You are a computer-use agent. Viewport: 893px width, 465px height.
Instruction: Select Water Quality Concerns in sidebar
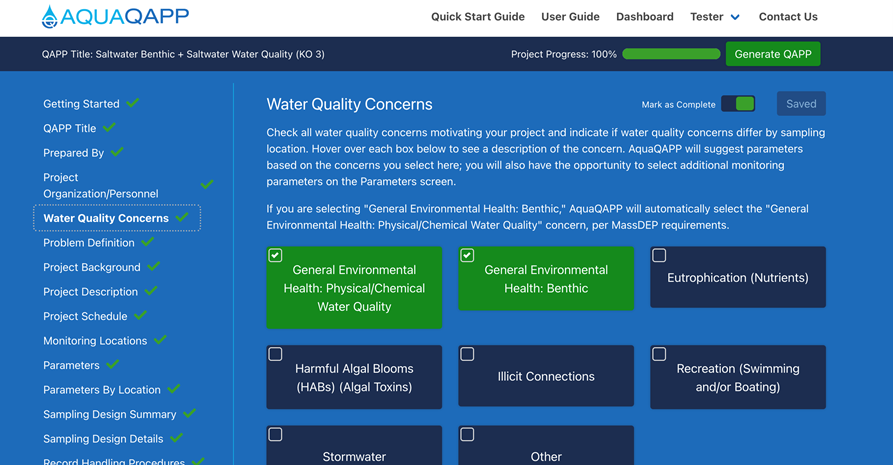(x=106, y=218)
